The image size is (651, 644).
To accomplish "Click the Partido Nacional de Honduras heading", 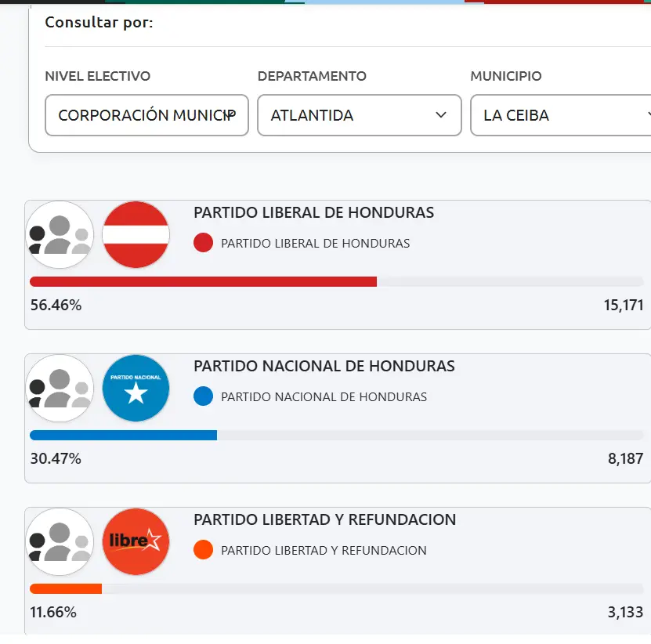I will 324,367.
